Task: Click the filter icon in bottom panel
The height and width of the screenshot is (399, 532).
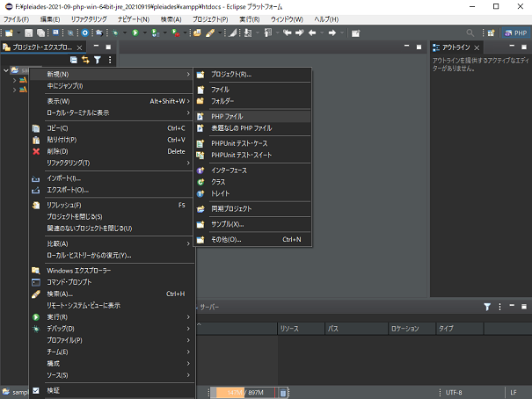Action: tap(487, 307)
